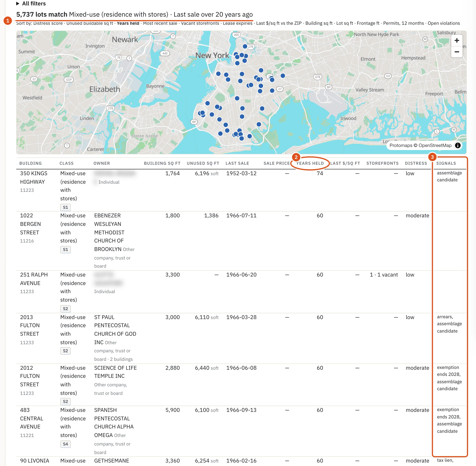Open the map attribution info icon
Screen dimensions: 476x466
click(x=458, y=145)
